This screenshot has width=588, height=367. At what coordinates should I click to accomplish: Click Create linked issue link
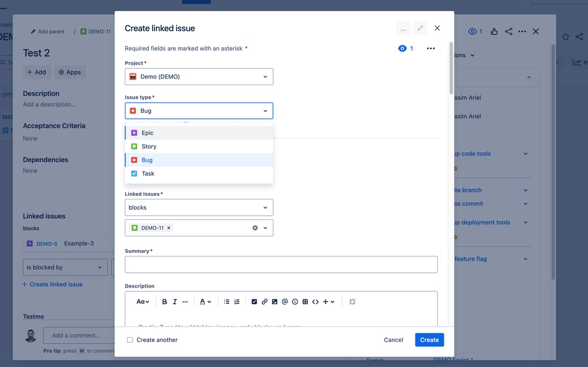pos(52,284)
